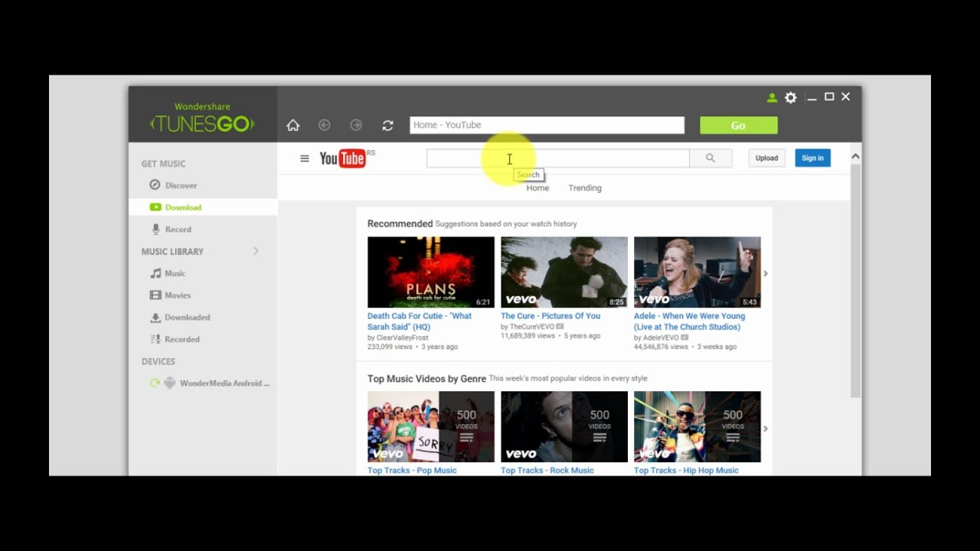Screen dimensions: 980x551
Task: Open the user account icon
Action: 772,97
